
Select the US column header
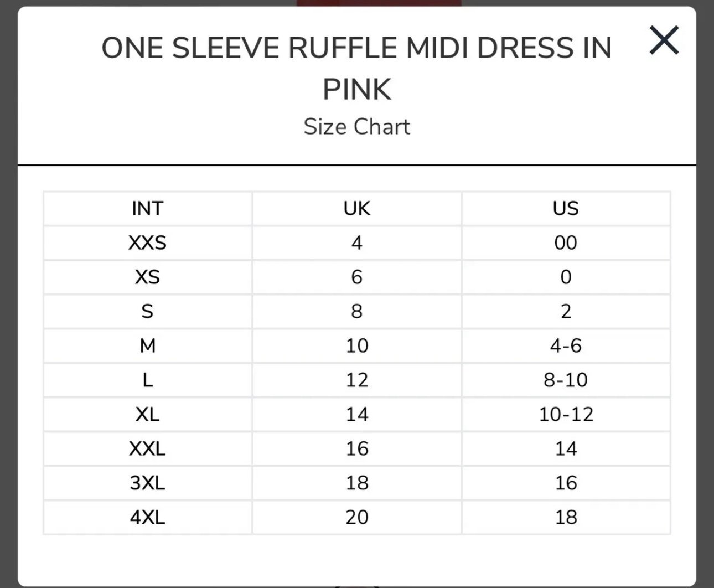coord(566,209)
